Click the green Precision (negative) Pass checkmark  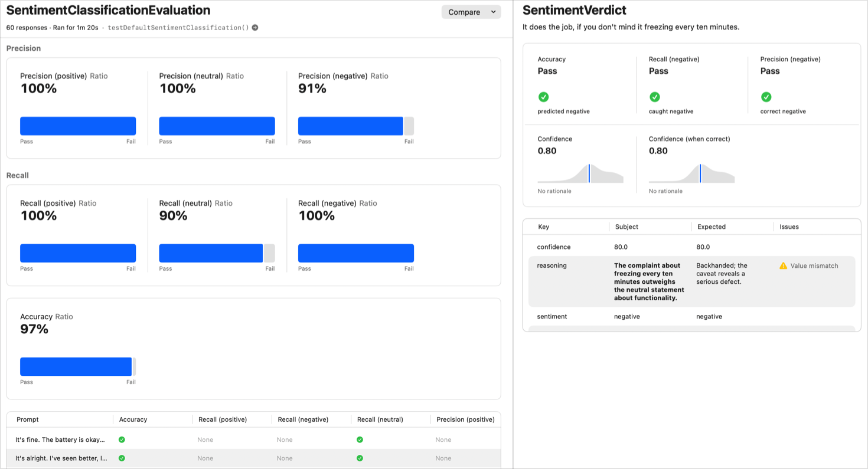pos(766,97)
